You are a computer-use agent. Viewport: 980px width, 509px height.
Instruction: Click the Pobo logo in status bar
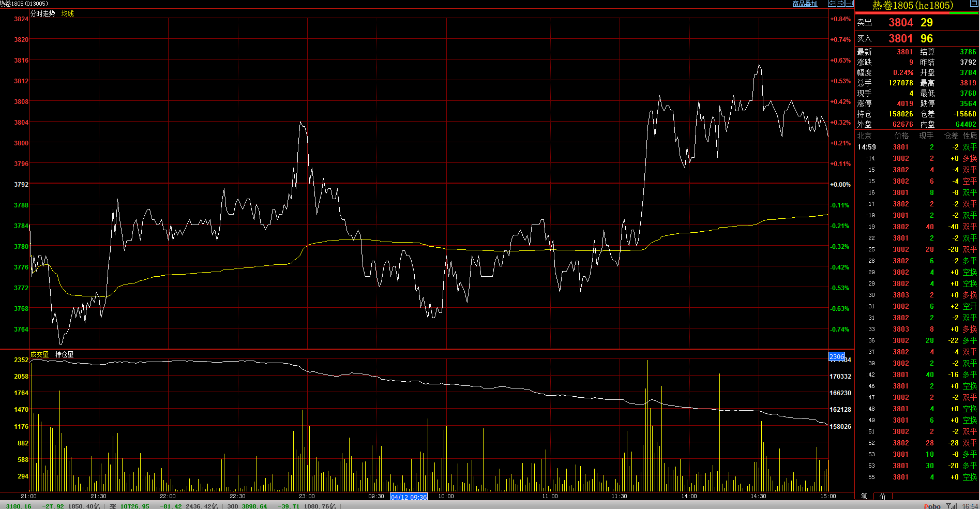click(932, 506)
